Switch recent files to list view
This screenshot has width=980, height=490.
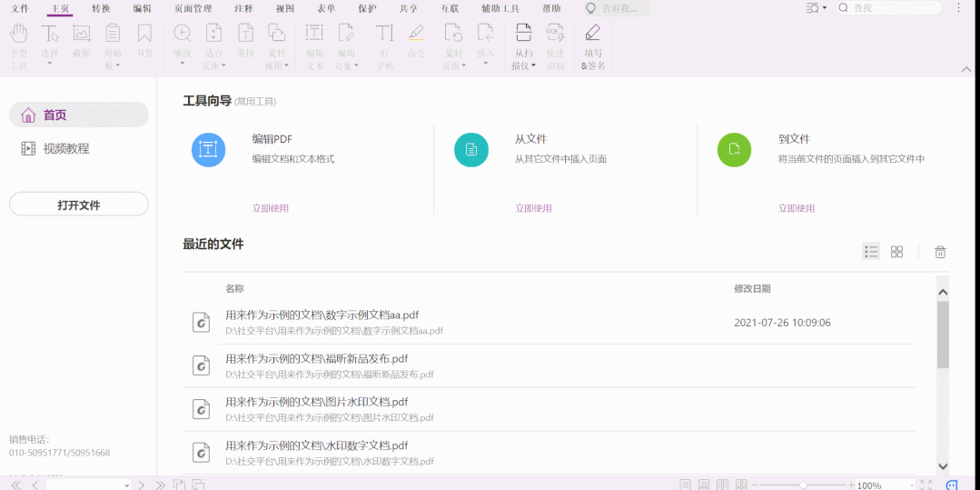[871, 252]
